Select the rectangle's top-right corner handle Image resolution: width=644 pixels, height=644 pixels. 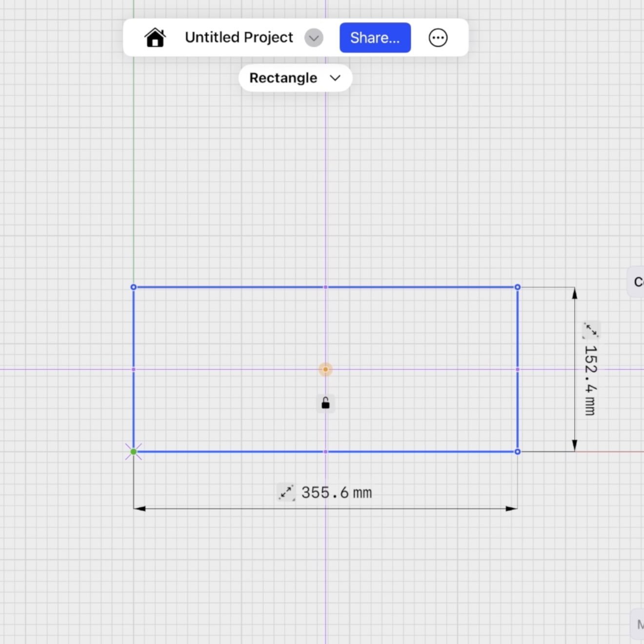click(518, 287)
